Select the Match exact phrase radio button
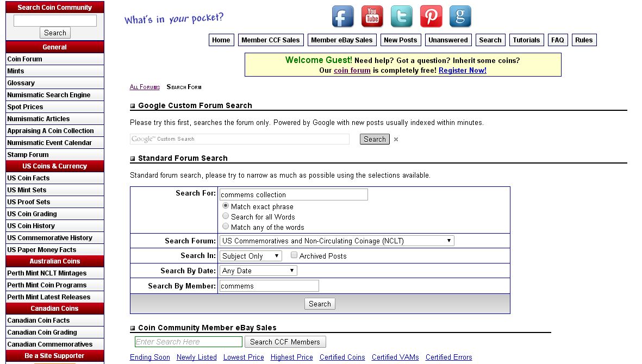This screenshot has height=364, width=642. [x=226, y=206]
